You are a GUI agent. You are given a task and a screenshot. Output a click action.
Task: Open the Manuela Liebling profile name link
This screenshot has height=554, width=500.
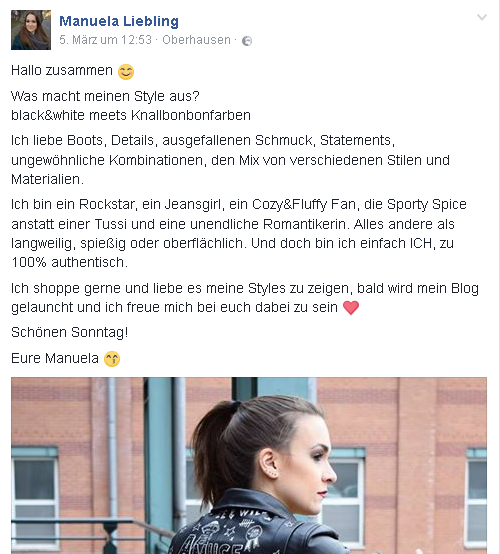(119, 21)
